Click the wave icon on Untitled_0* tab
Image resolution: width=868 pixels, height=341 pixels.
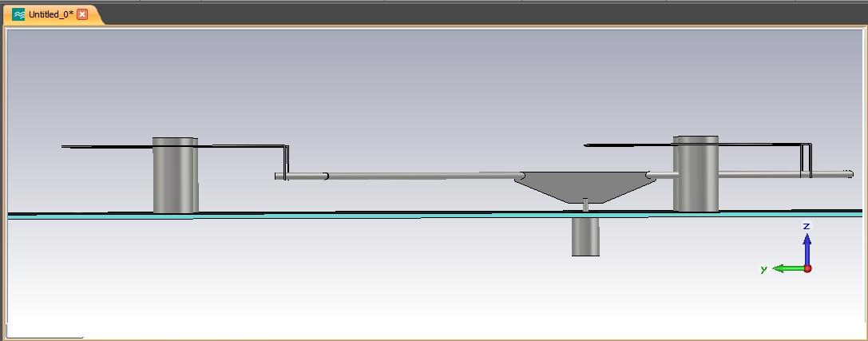pyautogui.click(x=19, y=15)
